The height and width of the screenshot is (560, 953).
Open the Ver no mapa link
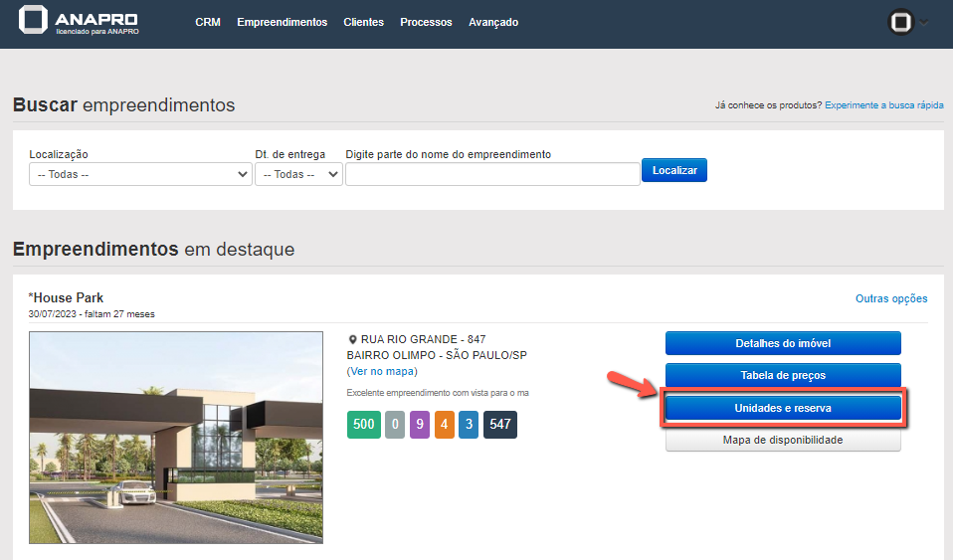point(382,371)
